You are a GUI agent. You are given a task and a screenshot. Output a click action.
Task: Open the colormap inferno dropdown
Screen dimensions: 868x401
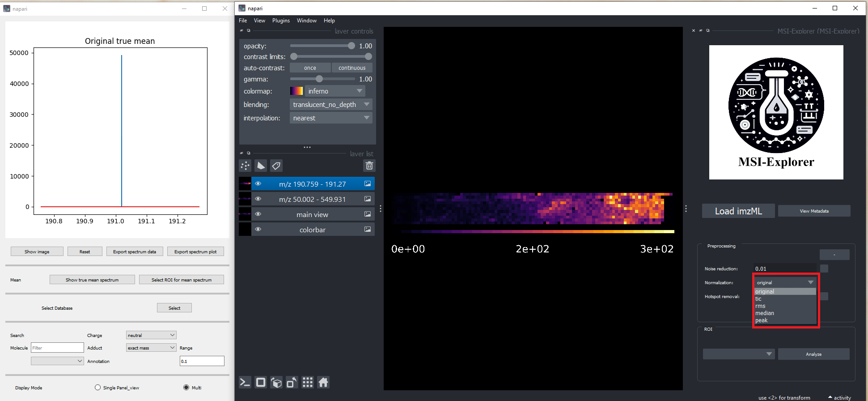point(334,91)
